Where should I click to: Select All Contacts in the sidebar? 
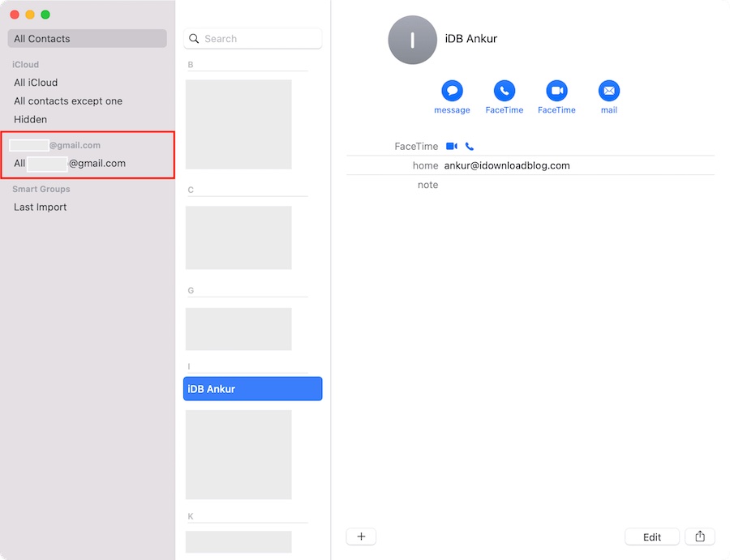tap(87, 39)
